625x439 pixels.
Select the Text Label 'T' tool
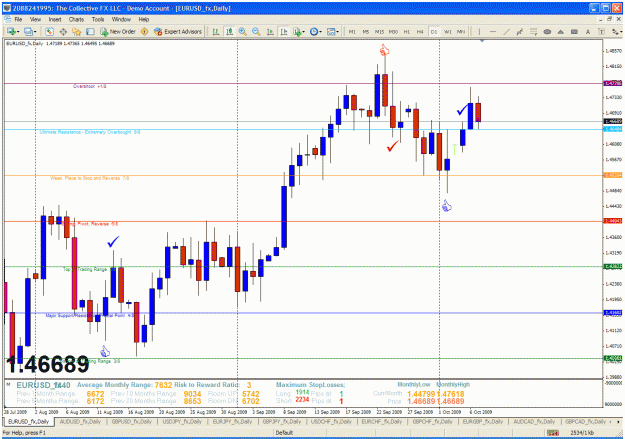601,31
